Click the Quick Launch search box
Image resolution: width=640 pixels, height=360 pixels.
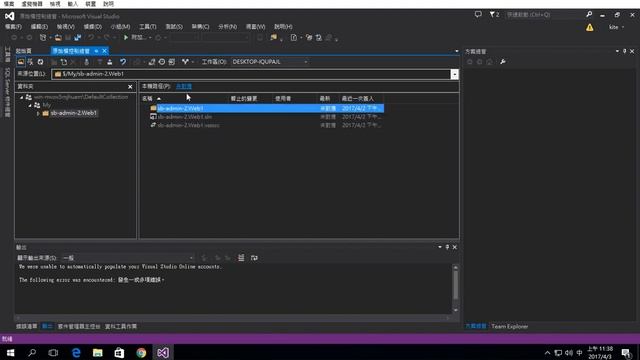pos(545,15)
